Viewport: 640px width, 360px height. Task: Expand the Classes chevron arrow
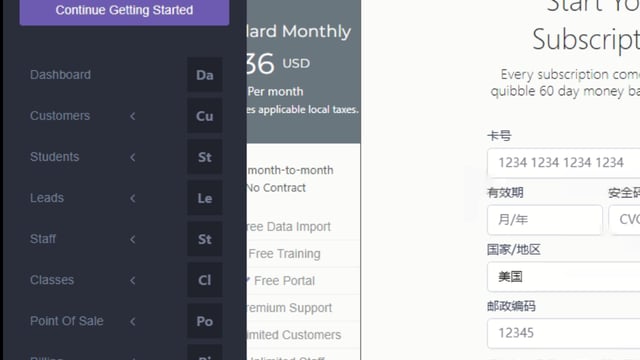(133, 280)
